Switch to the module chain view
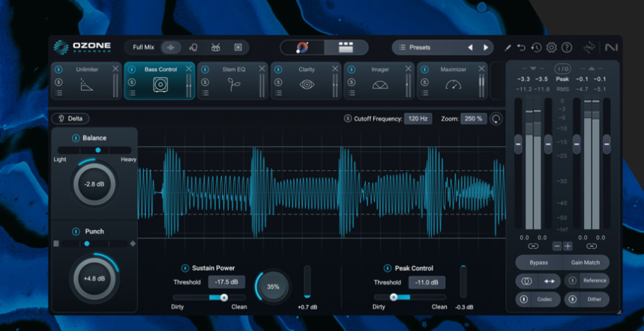This screenshot has width=644, height=331. (x=346, y=48)
